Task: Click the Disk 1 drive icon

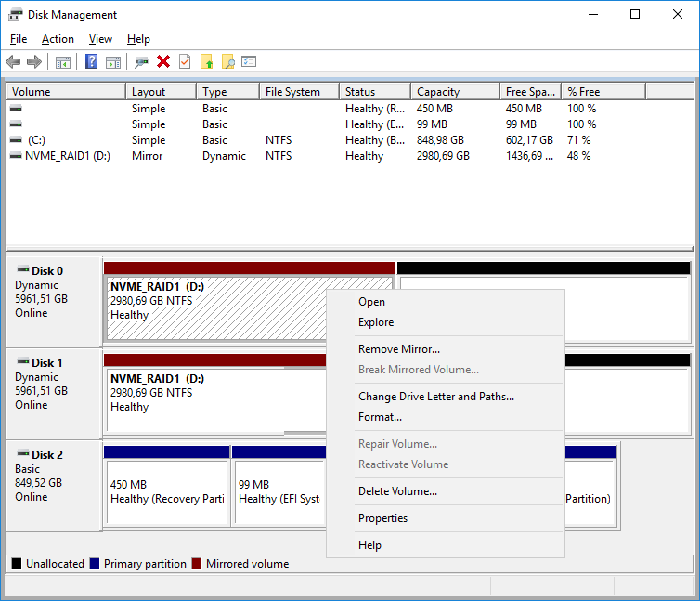Action: click(x=23, y=361)
